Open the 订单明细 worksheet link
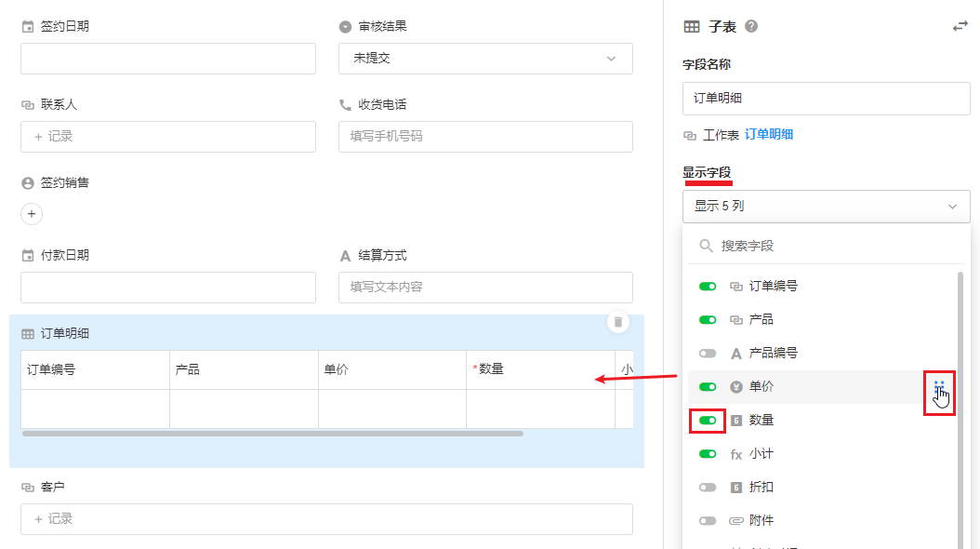Viewport: 980px width, 549px height. (x=768, y=135)
